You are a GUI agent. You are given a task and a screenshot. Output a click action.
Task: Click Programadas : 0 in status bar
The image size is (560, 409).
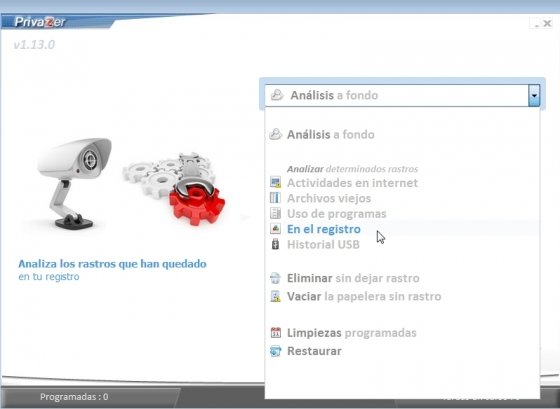tap(74, 397)
